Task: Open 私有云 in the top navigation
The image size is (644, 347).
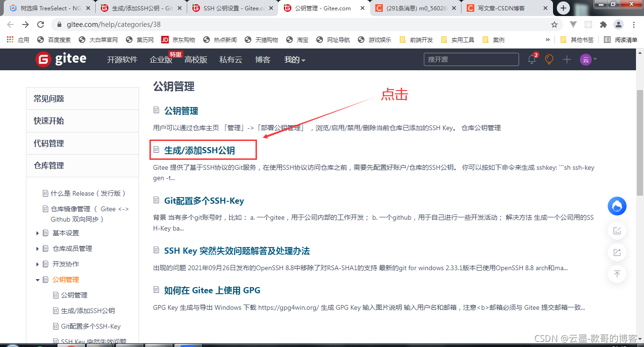Action: pyautogui.click(x=231, y=60)
